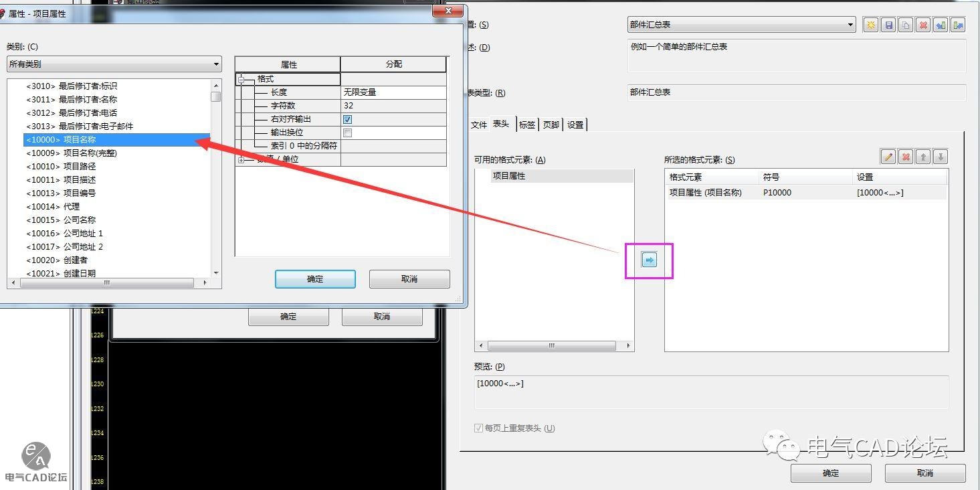980x490 pixels.
Task: Click 取消 at bottom right of settings dialog
Action: coord(924,473)
